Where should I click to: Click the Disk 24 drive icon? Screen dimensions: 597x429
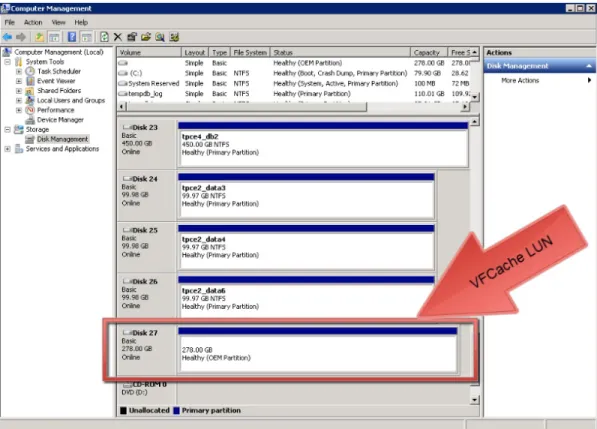click(127, 179)
